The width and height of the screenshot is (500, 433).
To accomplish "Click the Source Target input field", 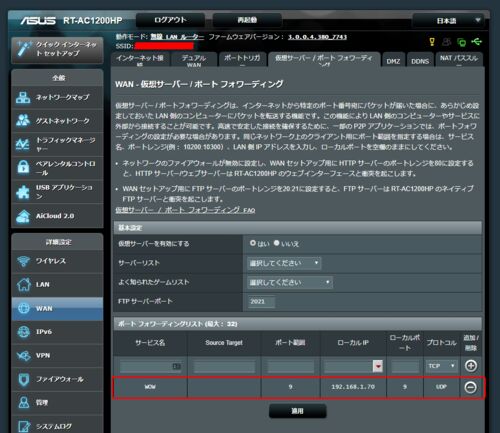I will pos(224,366).
